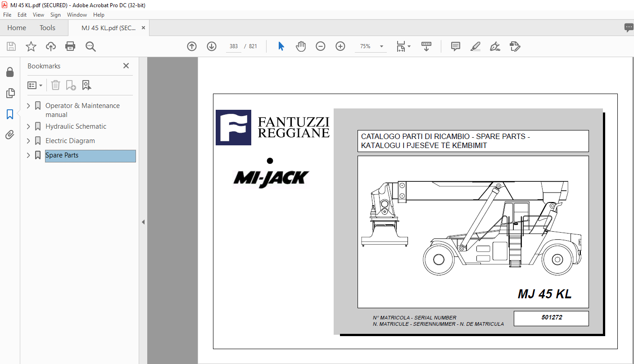This screenshot has width=634, height=364.
Task: Add the document to starred files
Action: coord(31,46)
